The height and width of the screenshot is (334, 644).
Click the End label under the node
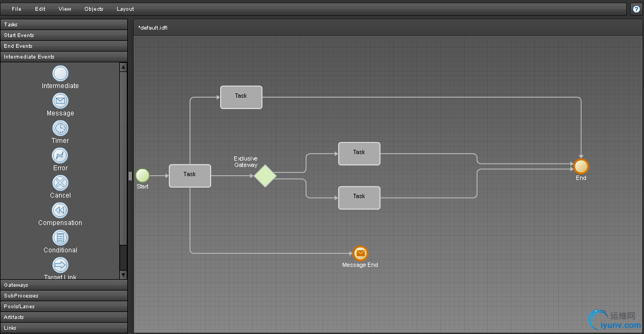point(581,178)
